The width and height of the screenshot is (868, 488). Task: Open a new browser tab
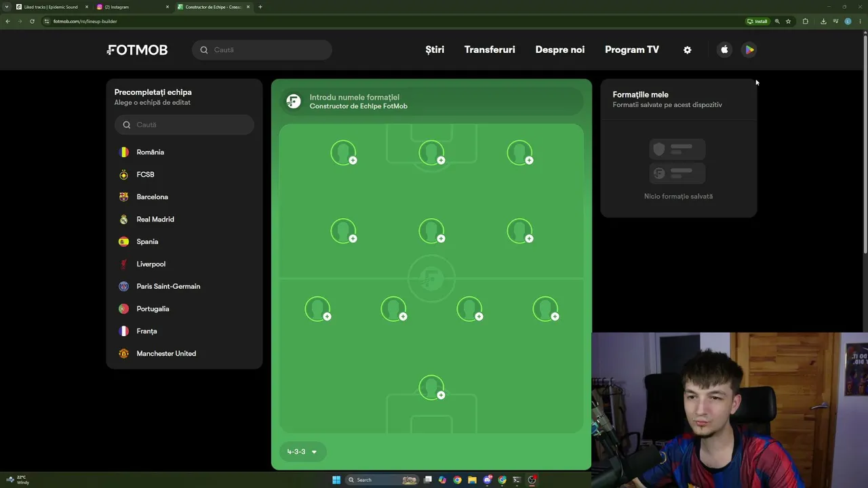tap(260, 7)
